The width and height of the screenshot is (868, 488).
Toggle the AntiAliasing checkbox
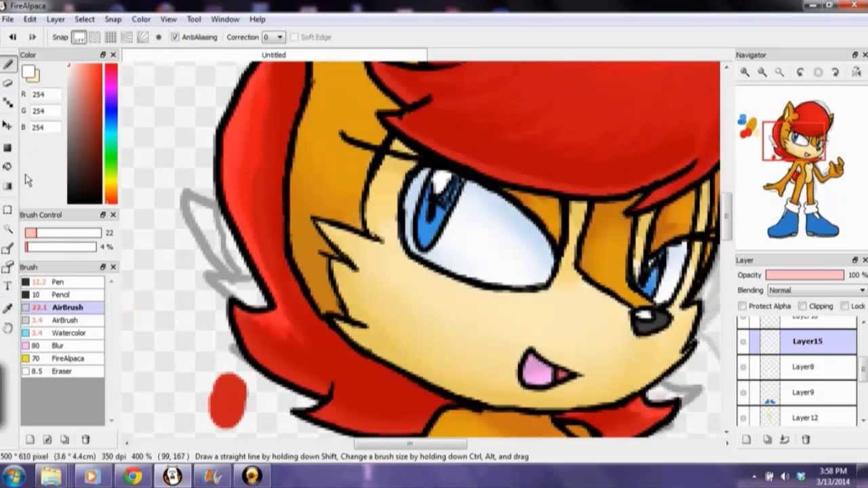click(175, 37)
